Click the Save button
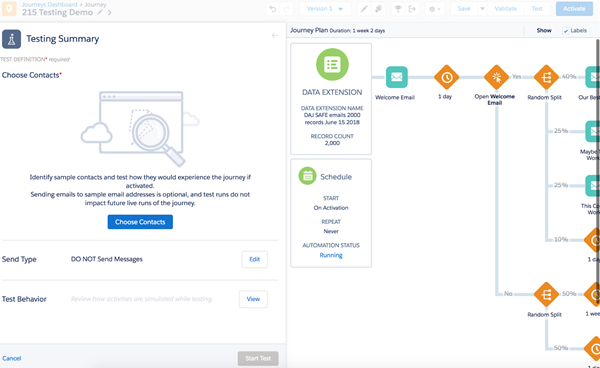 tap(464, 8)
